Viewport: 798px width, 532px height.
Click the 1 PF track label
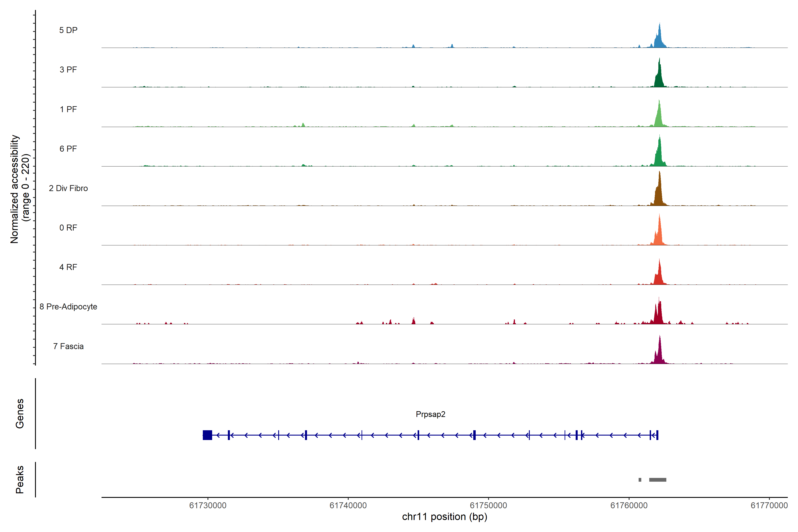click(x=68, y=109)
